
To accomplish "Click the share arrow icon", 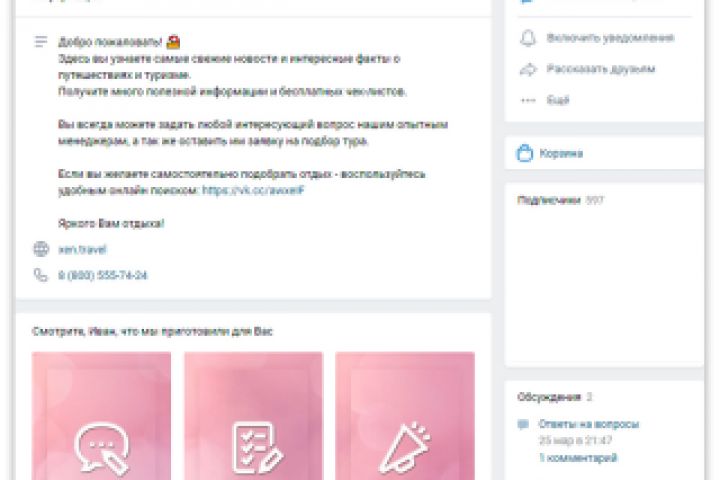I will tap(528, 69).
